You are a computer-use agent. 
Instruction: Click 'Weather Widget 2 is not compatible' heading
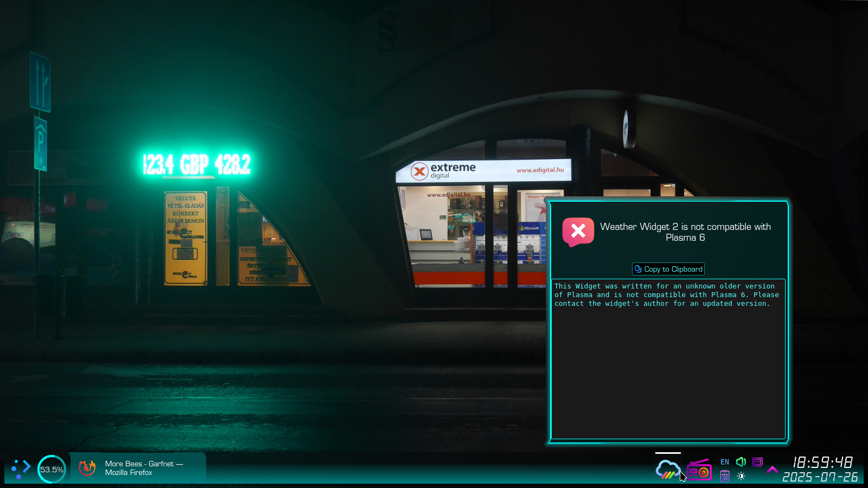685,232
